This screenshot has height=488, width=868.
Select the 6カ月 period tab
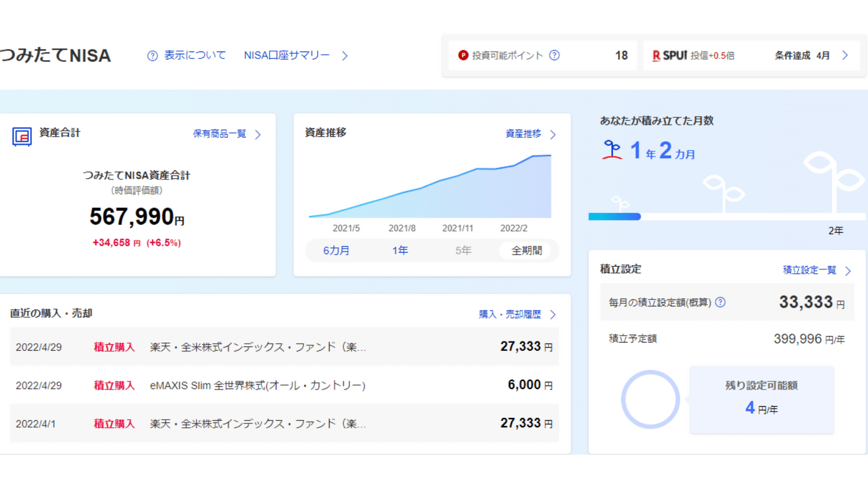(x=336, y=251)
